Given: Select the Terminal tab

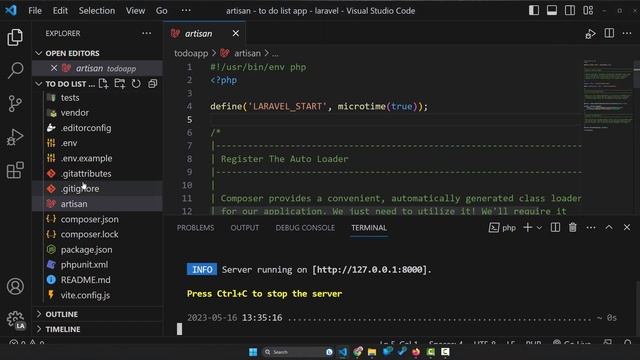Looking at the screenshot, I should click(x=369, y=228).
